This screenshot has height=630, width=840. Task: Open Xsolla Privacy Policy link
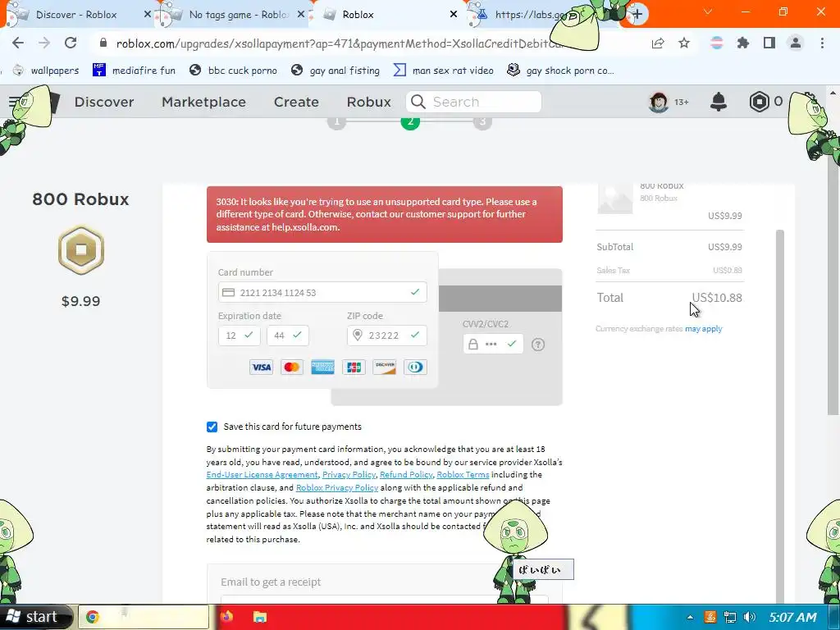349,475
